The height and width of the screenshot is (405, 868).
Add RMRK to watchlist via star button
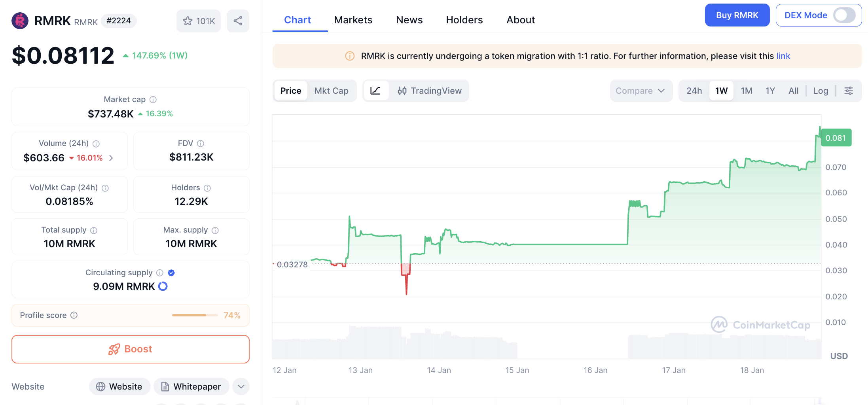(199, 21)
